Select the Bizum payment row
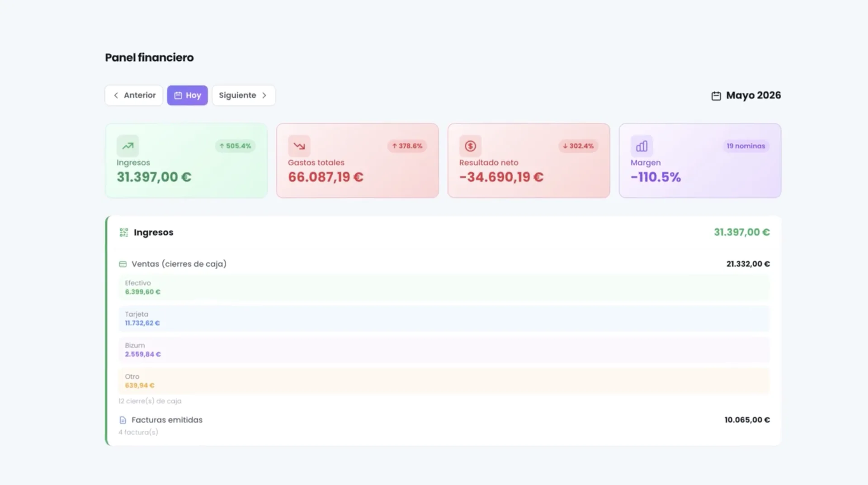This screenshot has width=868, height=485. (444, 350)
